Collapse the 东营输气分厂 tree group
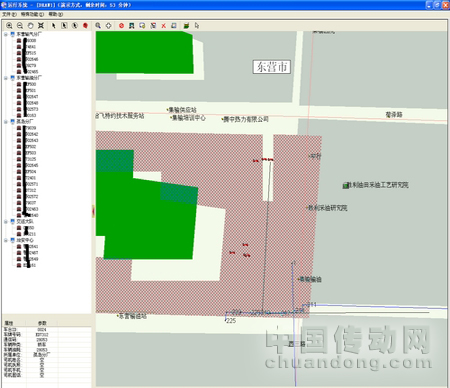The image size is (450, 388). pos(6,34)
